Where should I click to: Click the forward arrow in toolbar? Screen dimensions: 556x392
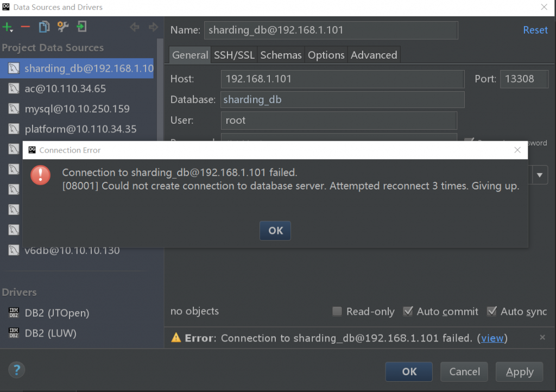153,27
